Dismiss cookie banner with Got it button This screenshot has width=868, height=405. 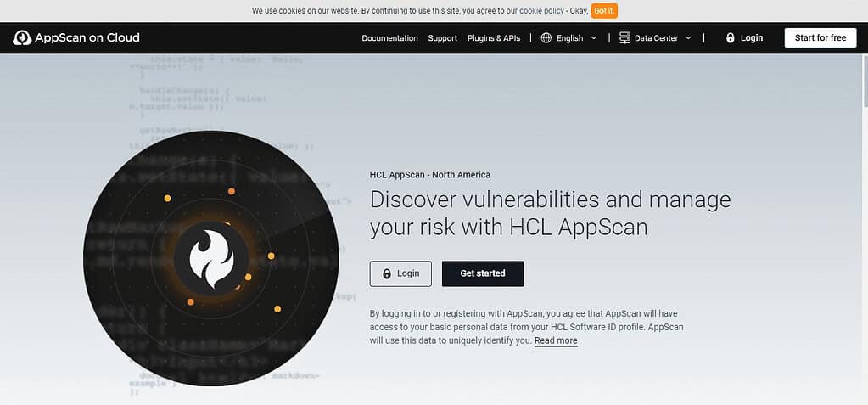coord(604,10)
